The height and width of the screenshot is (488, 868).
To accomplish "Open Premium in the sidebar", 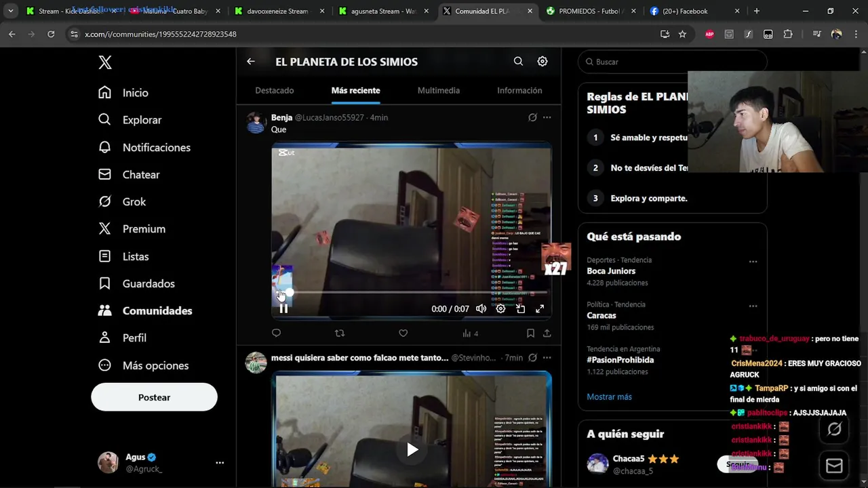I will point(132,229).
